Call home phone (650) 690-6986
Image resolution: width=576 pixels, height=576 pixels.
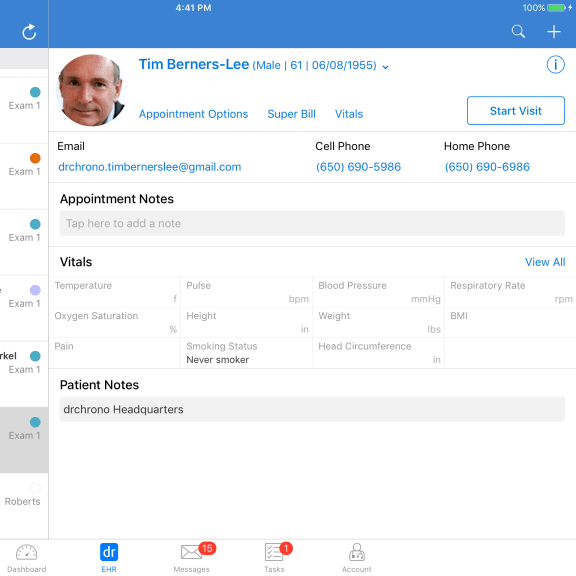tap(487, 167)
